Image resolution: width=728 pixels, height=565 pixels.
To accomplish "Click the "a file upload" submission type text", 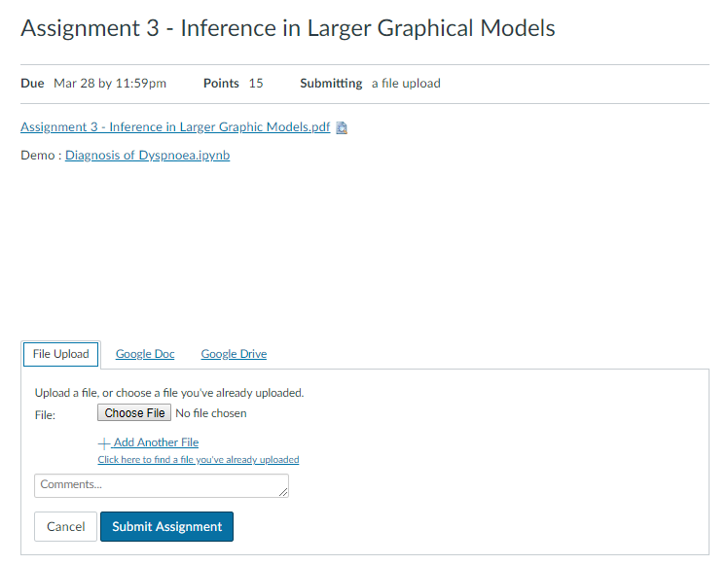I will tap(406, 84).
